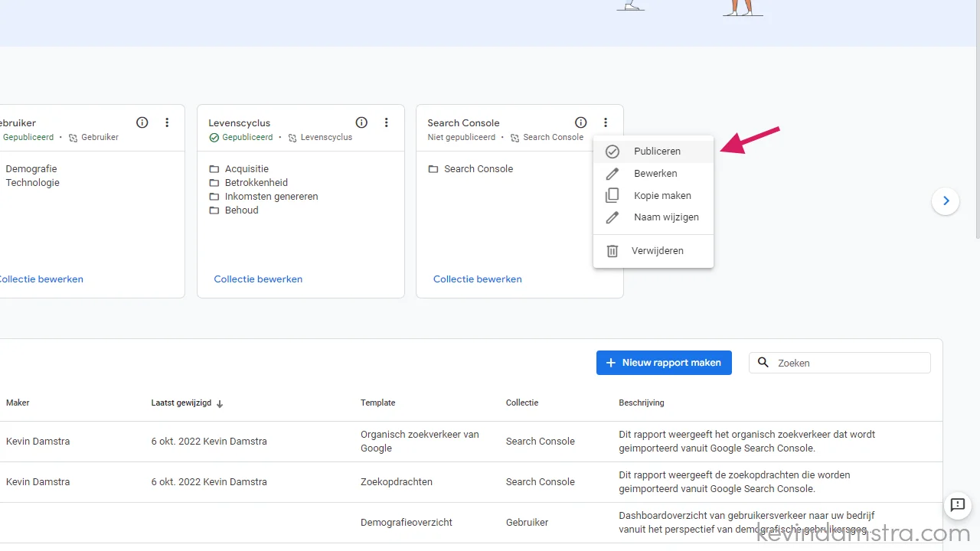This screenshot has height=551, width=980.
Task: Open info icon on Gebruiker card
Action: tap(142, 122)
